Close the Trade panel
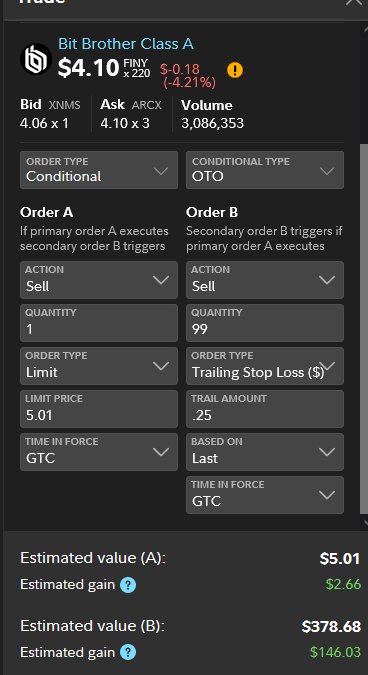The height and width of the screenshot is (675, 368). click(x=355, y=2)
